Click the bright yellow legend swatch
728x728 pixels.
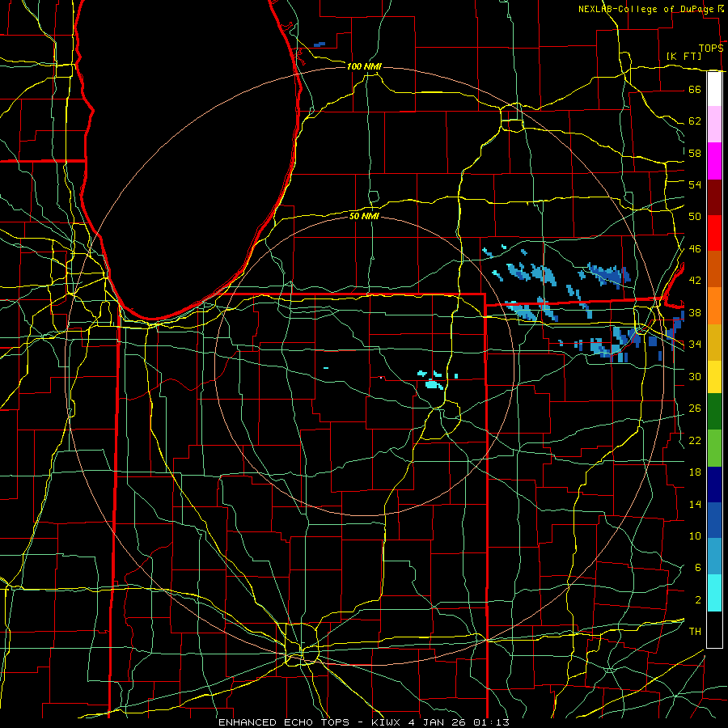point(714,377)
